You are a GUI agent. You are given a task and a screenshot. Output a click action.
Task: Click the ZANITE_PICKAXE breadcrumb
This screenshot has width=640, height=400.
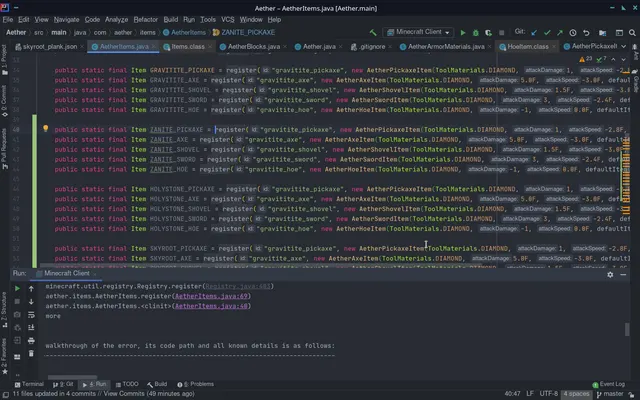pyautogui.click(x=244, y=32)
